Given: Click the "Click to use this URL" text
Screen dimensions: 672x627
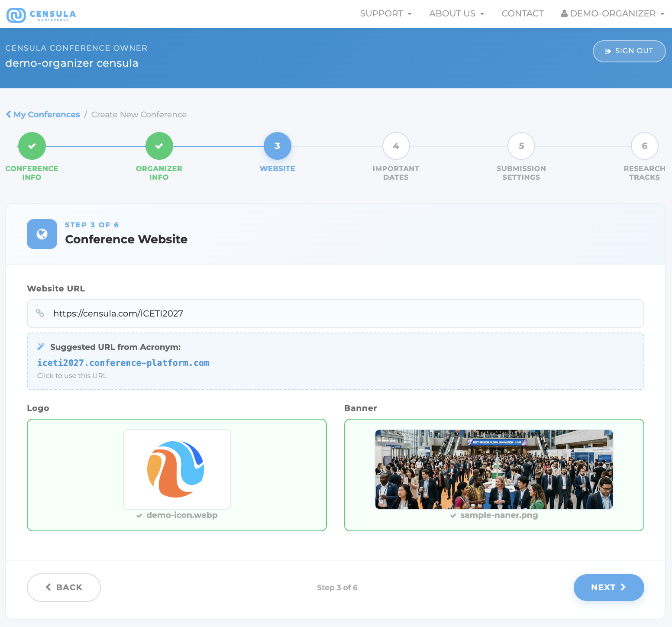Looking at the screenshot, I should [x=72, y=375].
